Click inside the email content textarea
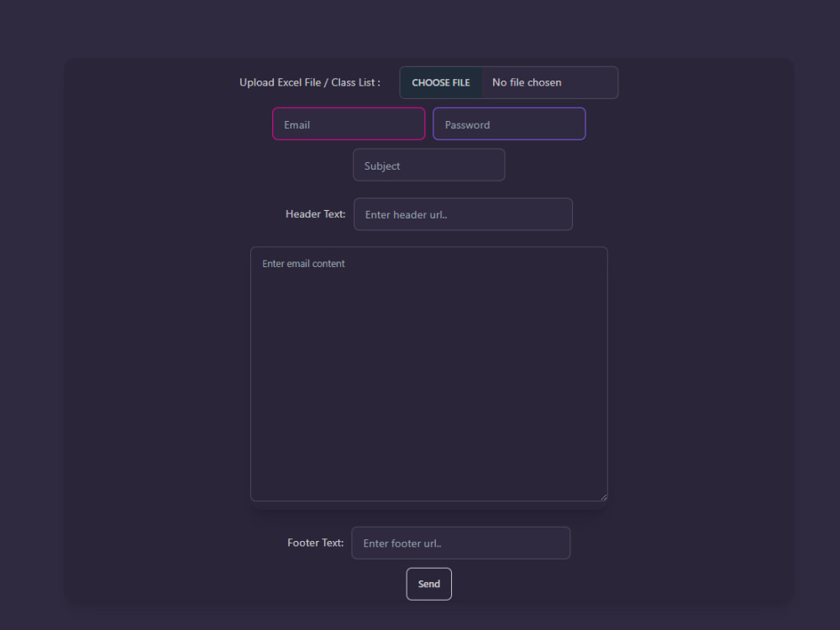 pos(428,374)
